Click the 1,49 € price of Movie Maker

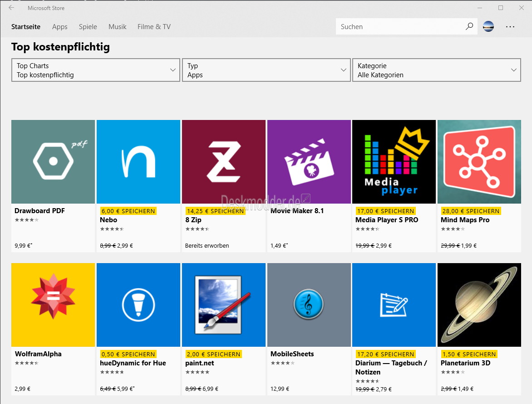(279, 245)
